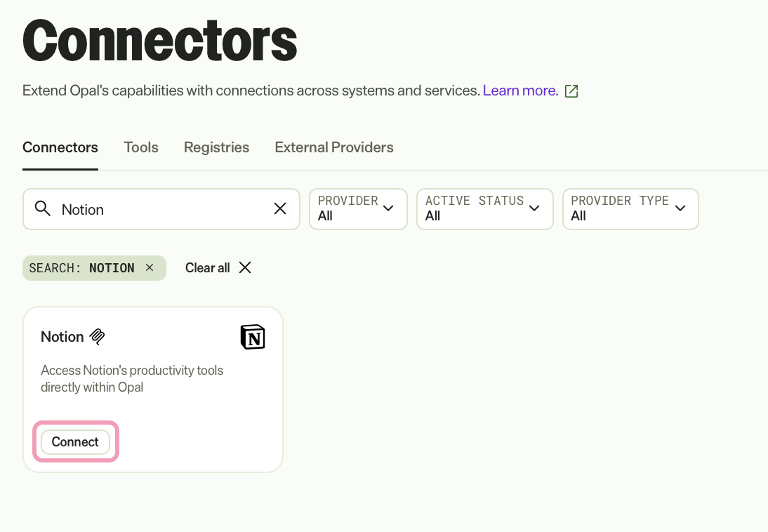768x532 pixels.
Task: Click the magnifying glass search icon
Action: click(43, 208)
